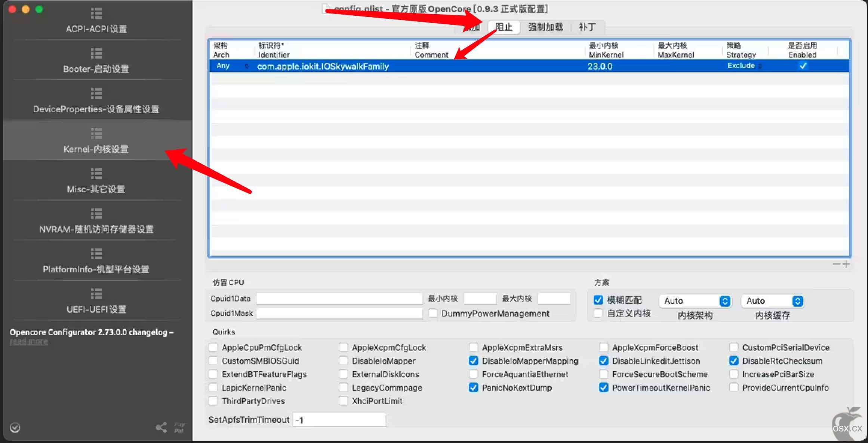Enable ExternalDiskIcons quirk
The height and width of the screenshot is (443, 868).
click(x=343, y=374)
